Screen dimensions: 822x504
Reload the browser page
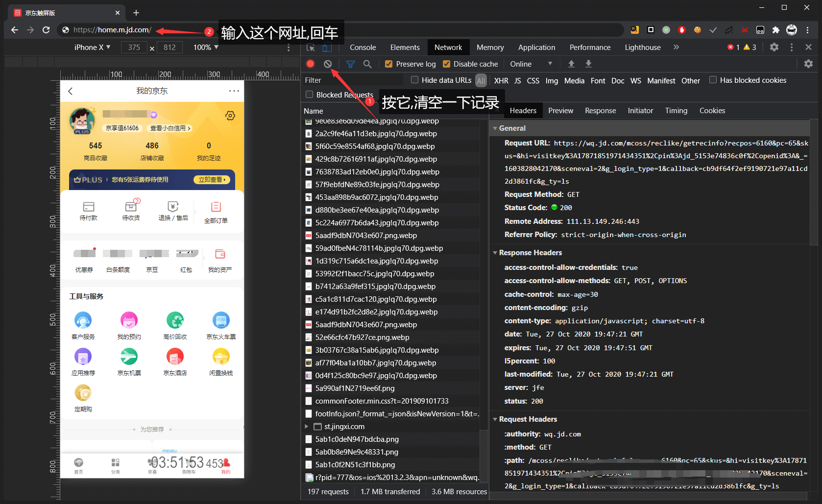point(46,30)
